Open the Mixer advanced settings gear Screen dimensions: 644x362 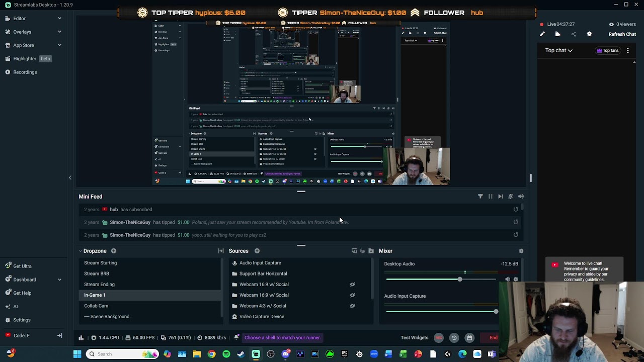(x=521, y=251)
